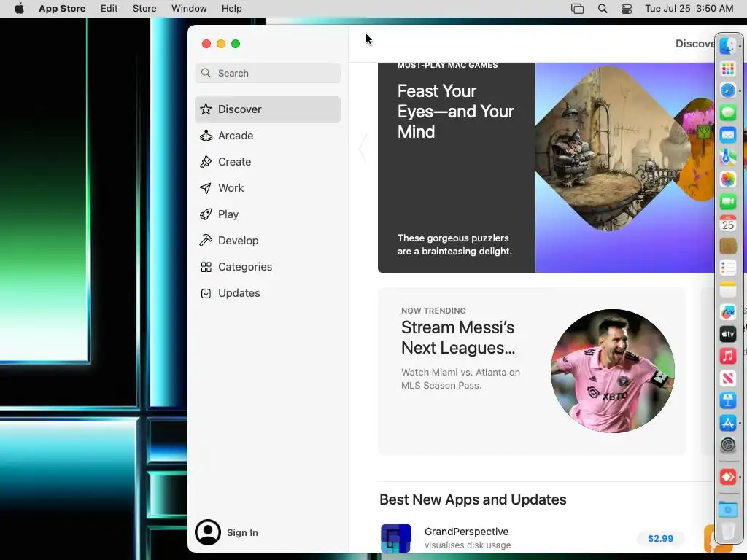Click the Messi circular photo thumbnail
Viewport: 747px width, 560px height.
click(x=612, y=371)
